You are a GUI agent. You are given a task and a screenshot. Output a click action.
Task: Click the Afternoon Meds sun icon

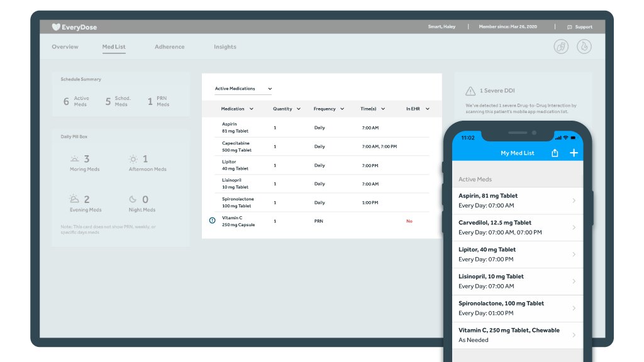pos(133,159)
